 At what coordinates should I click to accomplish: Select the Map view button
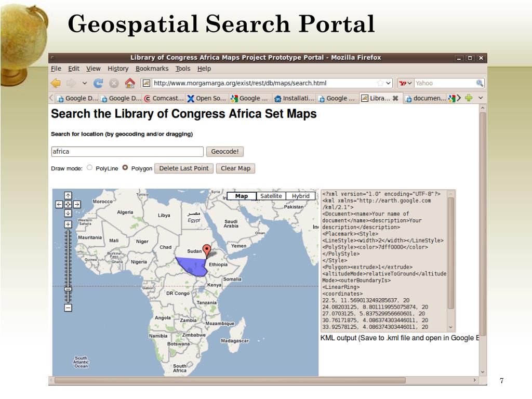tap(241, 196)
